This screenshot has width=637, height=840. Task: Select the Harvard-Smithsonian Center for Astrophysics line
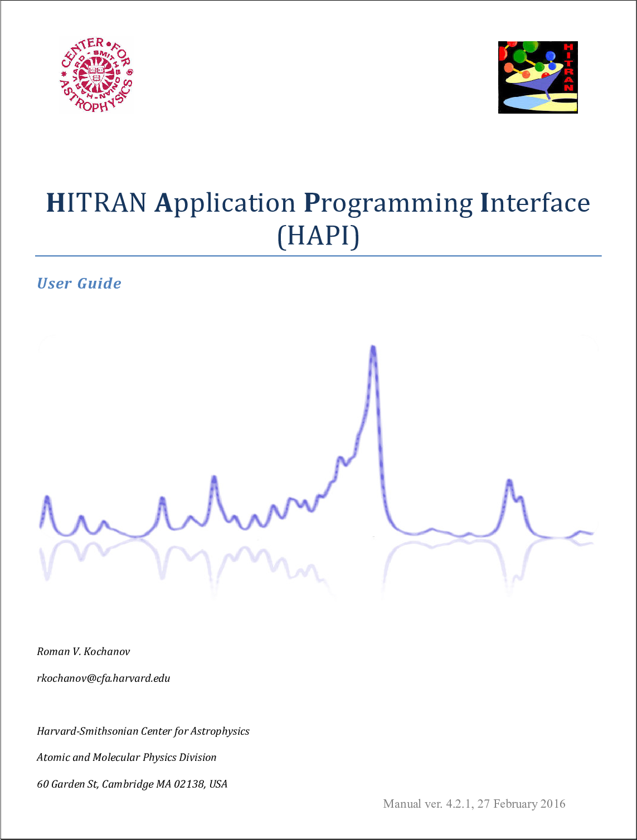[x=143, y=731]
